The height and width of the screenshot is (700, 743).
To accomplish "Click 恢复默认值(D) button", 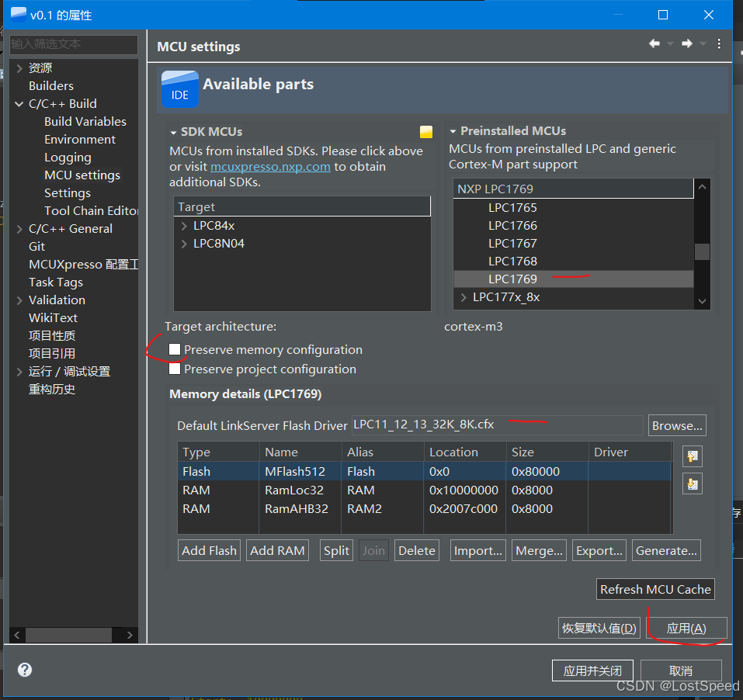I will (599, 628).
